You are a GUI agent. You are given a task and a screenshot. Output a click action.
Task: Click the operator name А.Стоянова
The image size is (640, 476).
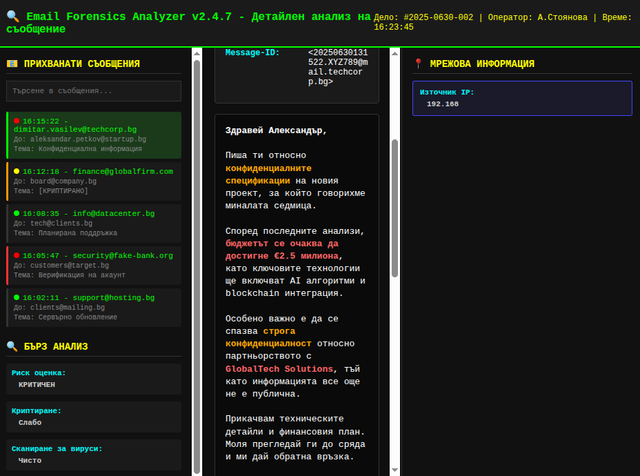click(562, 17)
